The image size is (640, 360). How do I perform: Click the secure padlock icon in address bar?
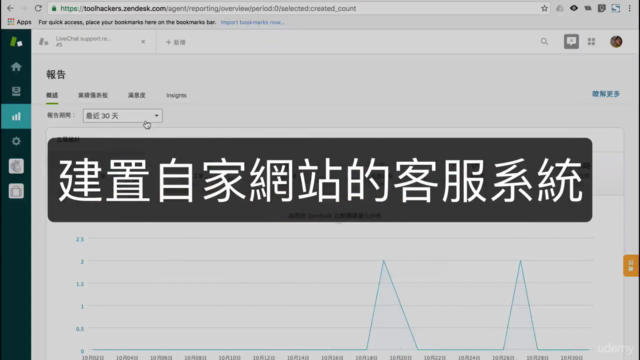point(54,8)
